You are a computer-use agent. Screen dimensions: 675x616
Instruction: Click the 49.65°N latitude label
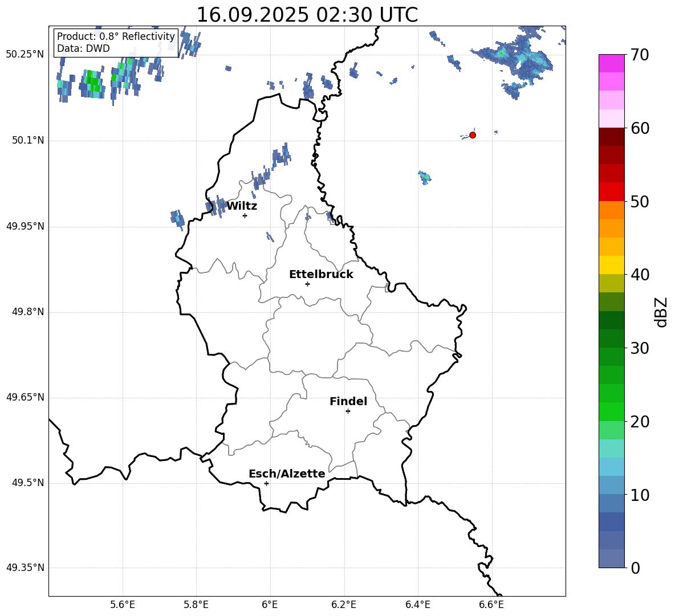(x=25, y=397)
